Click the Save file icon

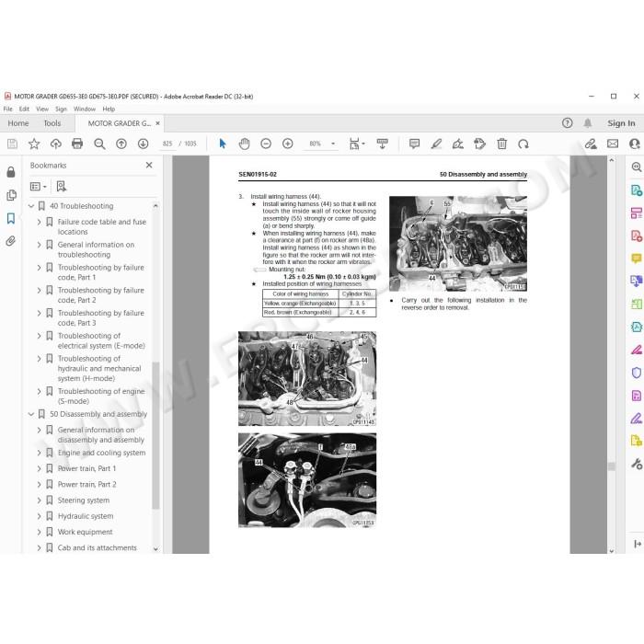pyautogui.click(x=12, y=144)
